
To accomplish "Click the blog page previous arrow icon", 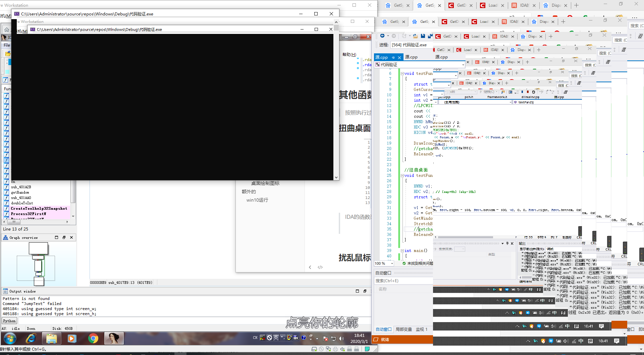I will point(310,267).
